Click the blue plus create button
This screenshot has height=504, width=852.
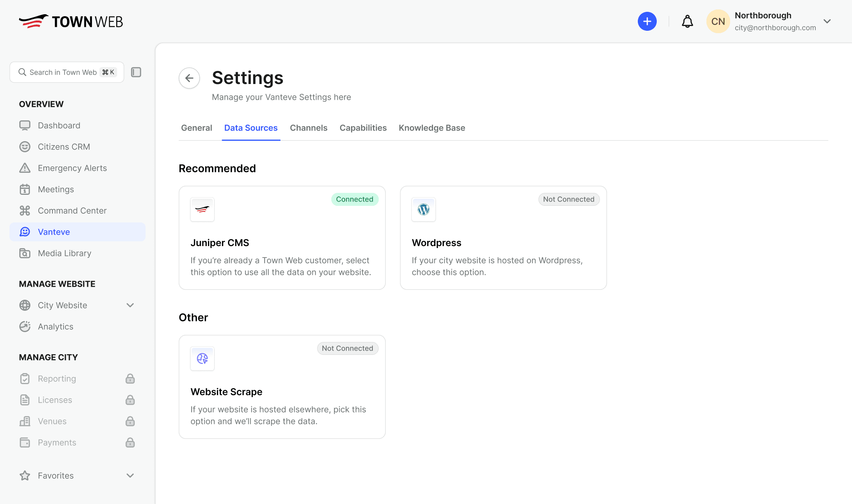(x=647, y=21)
